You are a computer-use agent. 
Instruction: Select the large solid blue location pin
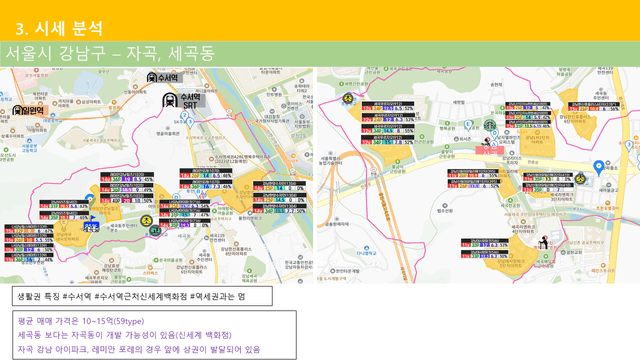click(x=598, y=168)
